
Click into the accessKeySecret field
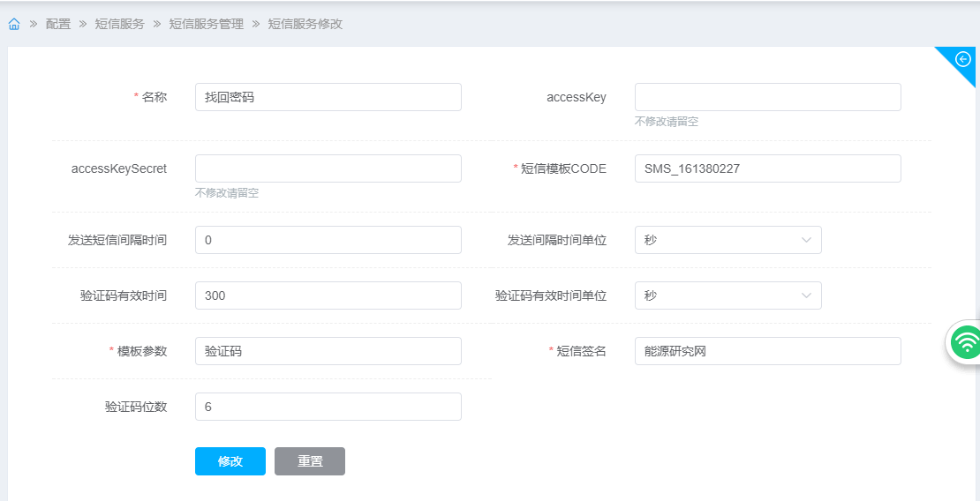coord(328,168)
